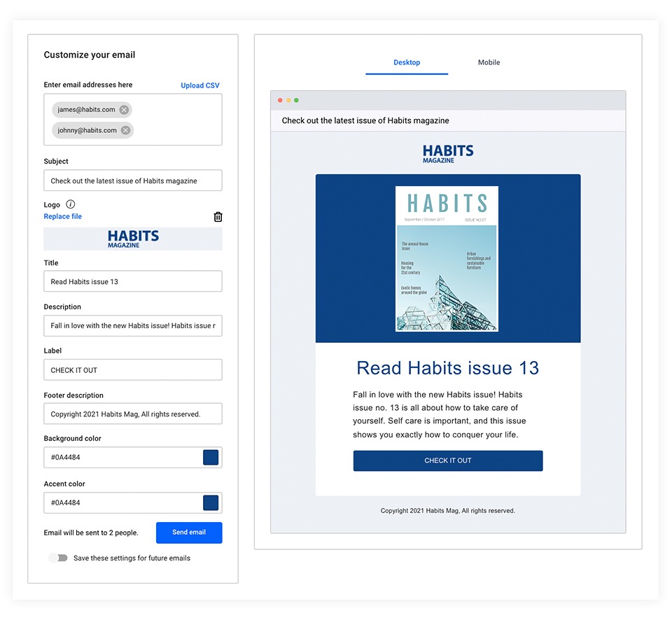This screenshot has height=620, width=672.
Task: Click 'Read Habits issue 13' preview heading
Action: (448, 368)
